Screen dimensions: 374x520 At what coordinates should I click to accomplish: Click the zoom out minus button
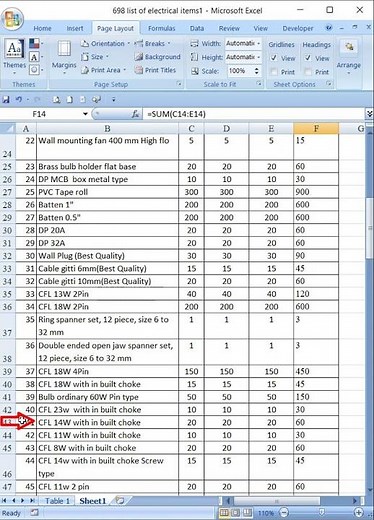click(x=284, y=512)
